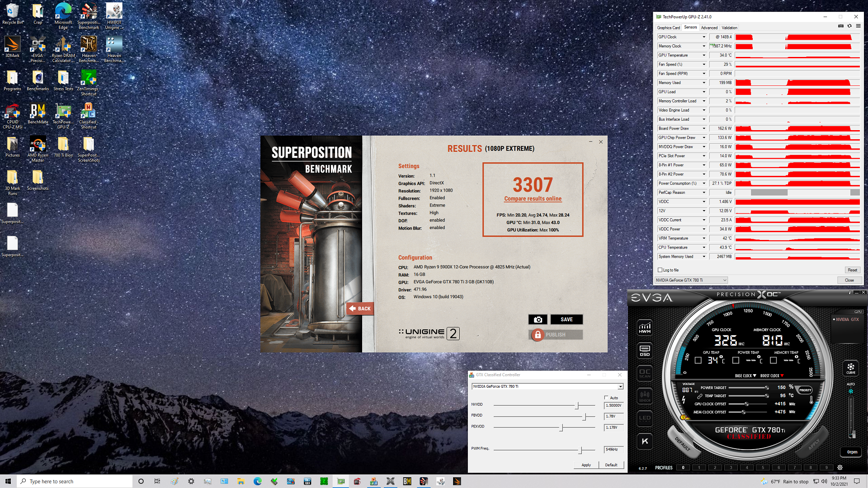
Task: Open the AMD Ryzen Master desktop icon
Action: (x=38, y=150)
